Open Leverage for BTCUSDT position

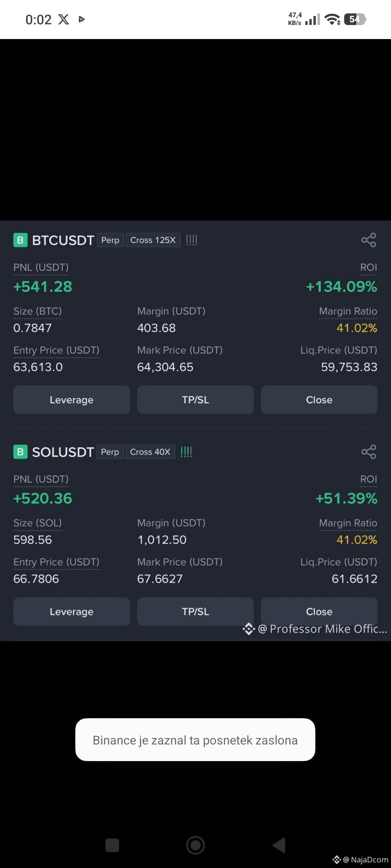tap(71, 400)
